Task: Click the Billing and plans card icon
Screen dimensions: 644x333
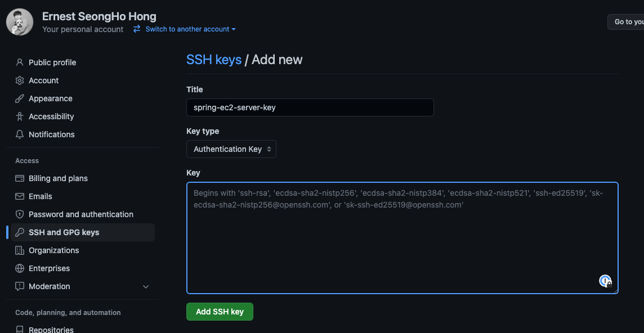Action: point(19,178)
